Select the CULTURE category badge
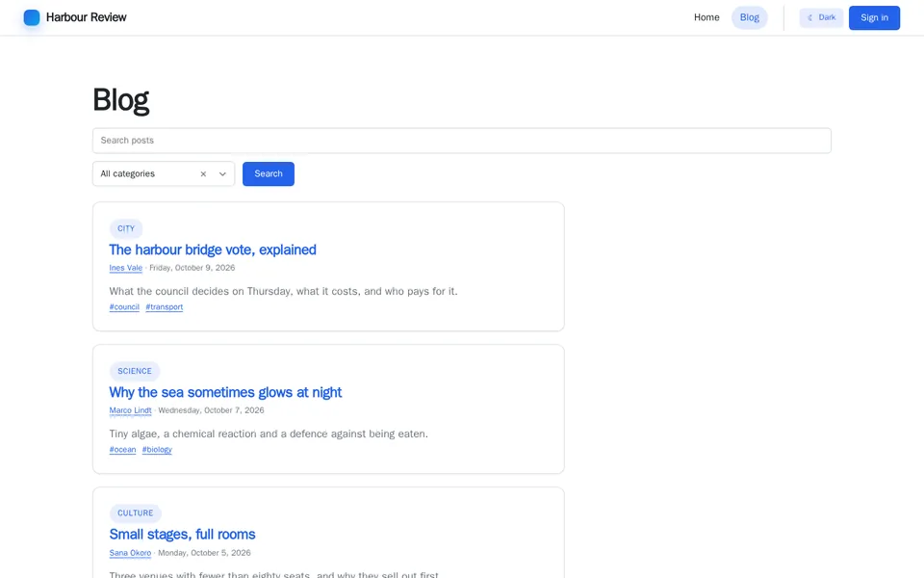The height and width of the screenshot is (578, 924). pyautogui.click(x=135, y=513)
